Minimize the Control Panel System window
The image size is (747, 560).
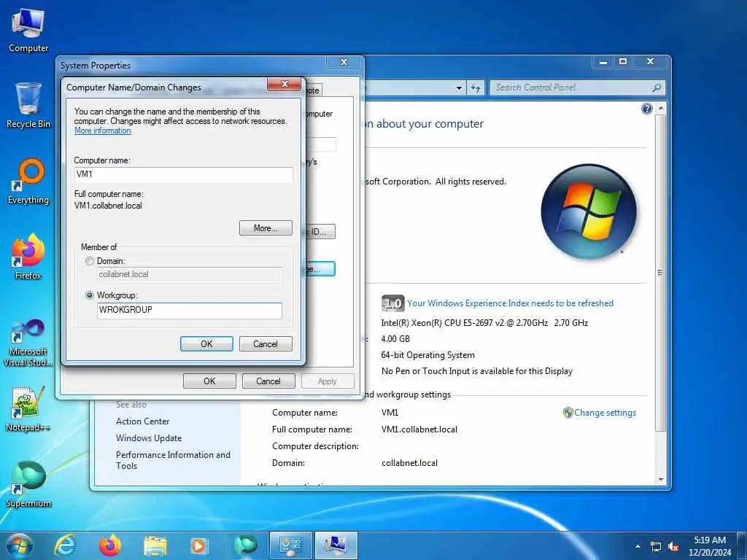point(603,62)
